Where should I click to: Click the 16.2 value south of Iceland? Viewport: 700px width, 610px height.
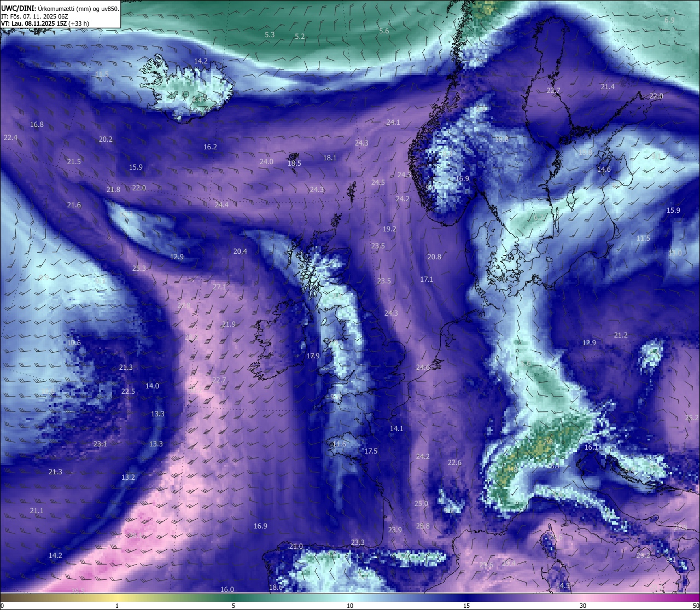pyautogui.click(x=210, y=147)
